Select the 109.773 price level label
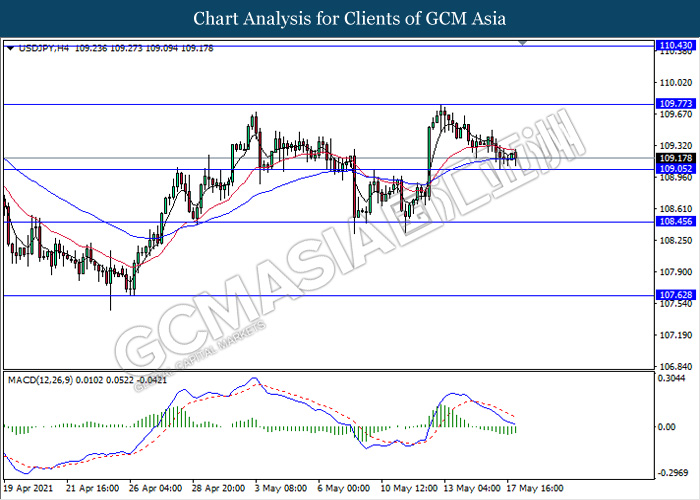This screenshot has height=500, width=700. click(675, 104)
